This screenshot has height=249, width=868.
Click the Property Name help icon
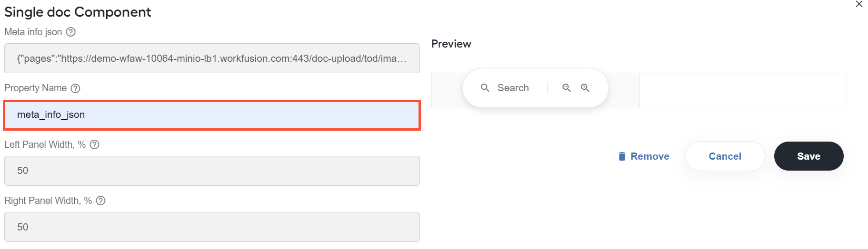(x=75, y=88)
